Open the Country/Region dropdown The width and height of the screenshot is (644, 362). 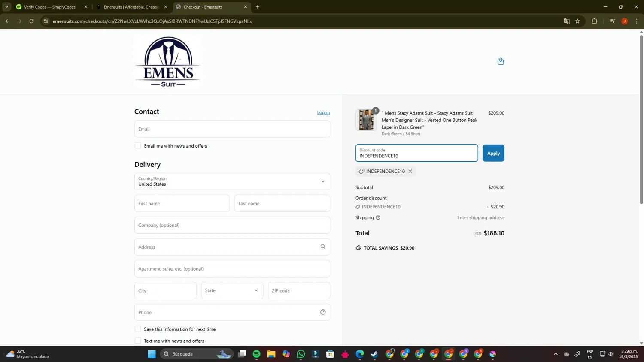click(x=232, y=181)
